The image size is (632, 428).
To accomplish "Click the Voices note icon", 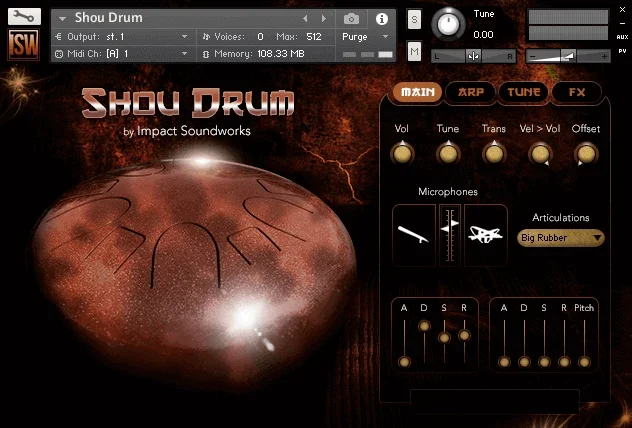I will point(206,37).
